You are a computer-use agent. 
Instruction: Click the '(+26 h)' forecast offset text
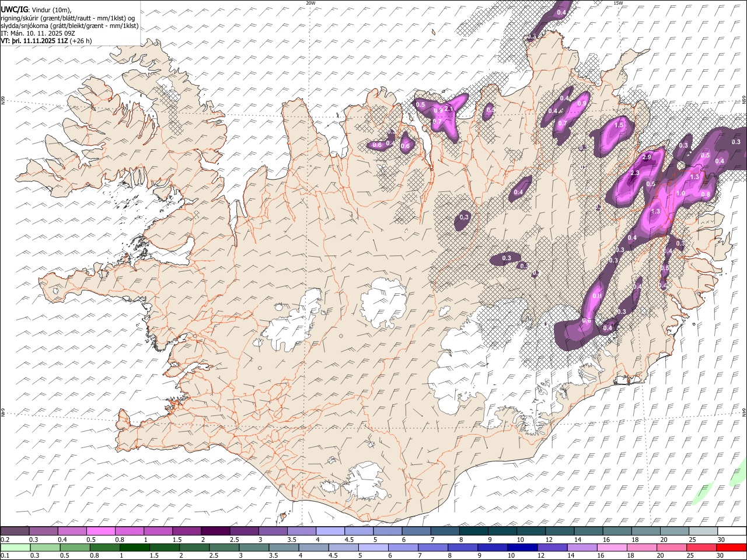click(81, 41)
